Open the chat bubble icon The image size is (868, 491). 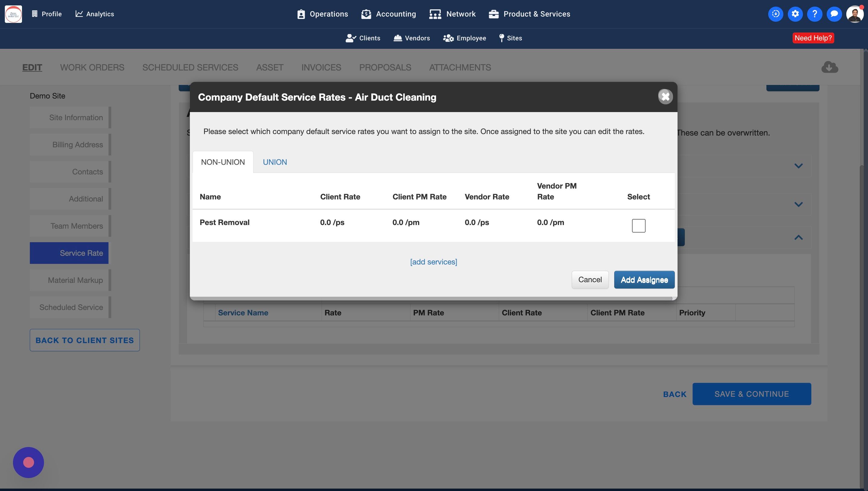(834, 14)
